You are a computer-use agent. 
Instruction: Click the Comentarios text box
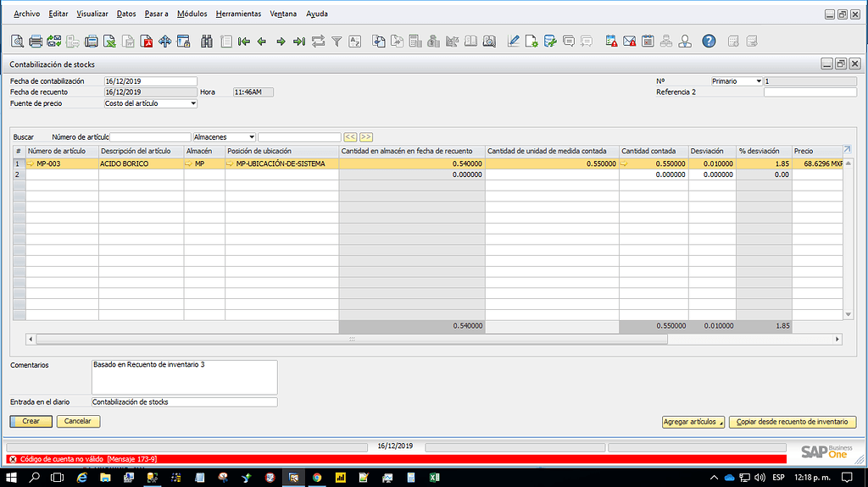tap(184, 377)
